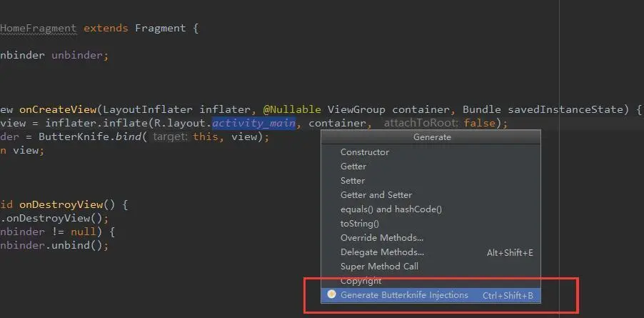Click the Butterknife icon in Generate menu
644x318 pixels.
click(332, 294)
